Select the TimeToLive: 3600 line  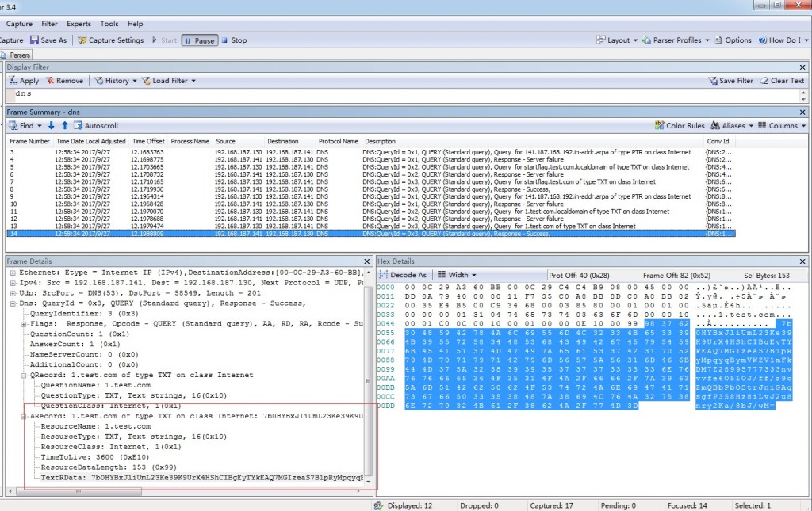click(x=95, y=457)
